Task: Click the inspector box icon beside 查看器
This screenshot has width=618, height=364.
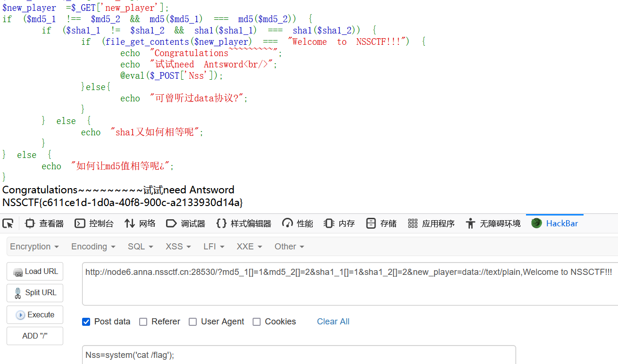Action: (30, 223)
